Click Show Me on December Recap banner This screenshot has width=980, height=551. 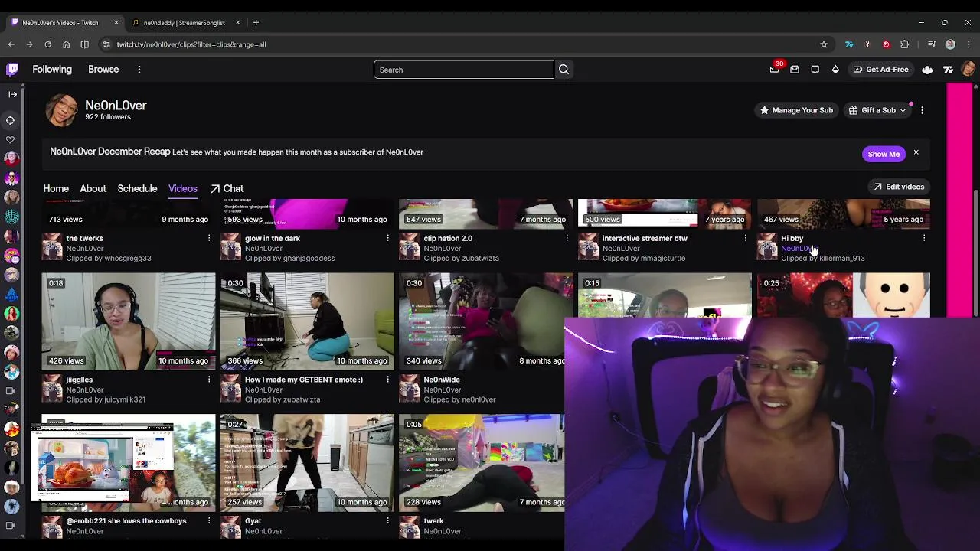(x=884, y=154)
